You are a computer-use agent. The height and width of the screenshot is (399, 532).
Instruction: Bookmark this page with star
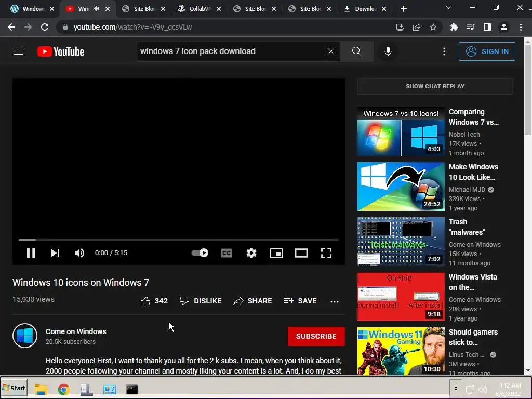tap(433, 27)
